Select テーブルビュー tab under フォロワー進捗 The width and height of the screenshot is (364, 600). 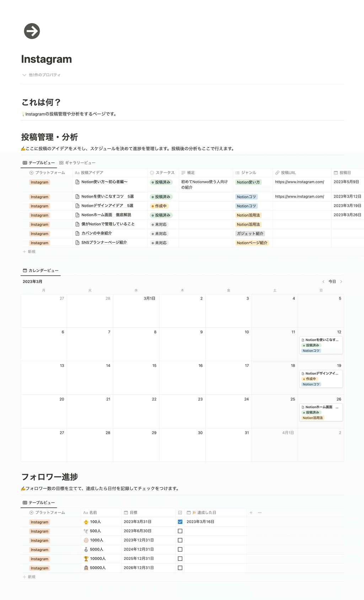click(39, 503)
